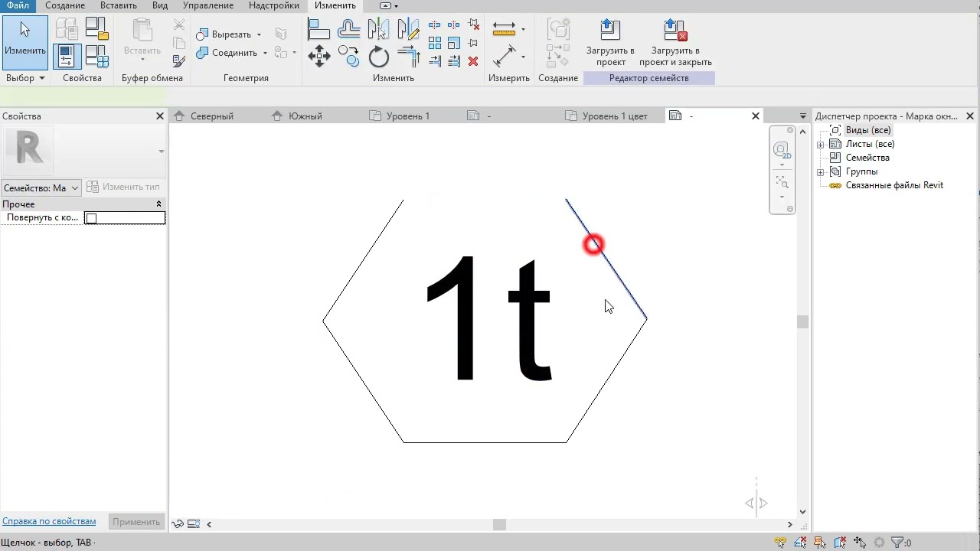980x551 pixels.
Task: Click the selection filter icon in status bar
Action: pyautogui.click(x=898, y=543)
